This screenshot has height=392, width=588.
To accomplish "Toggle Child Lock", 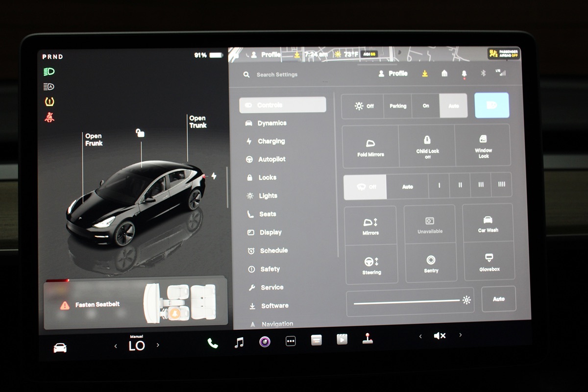I will (427, 146).
